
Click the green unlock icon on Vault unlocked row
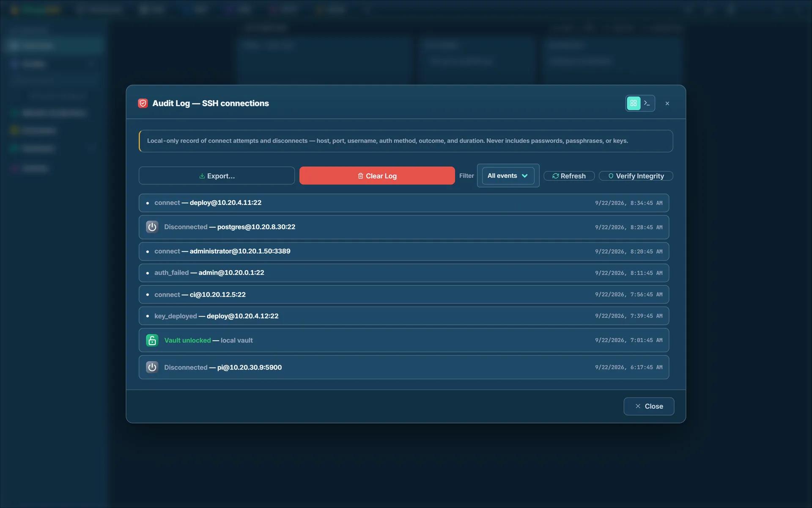pos(152,340)
